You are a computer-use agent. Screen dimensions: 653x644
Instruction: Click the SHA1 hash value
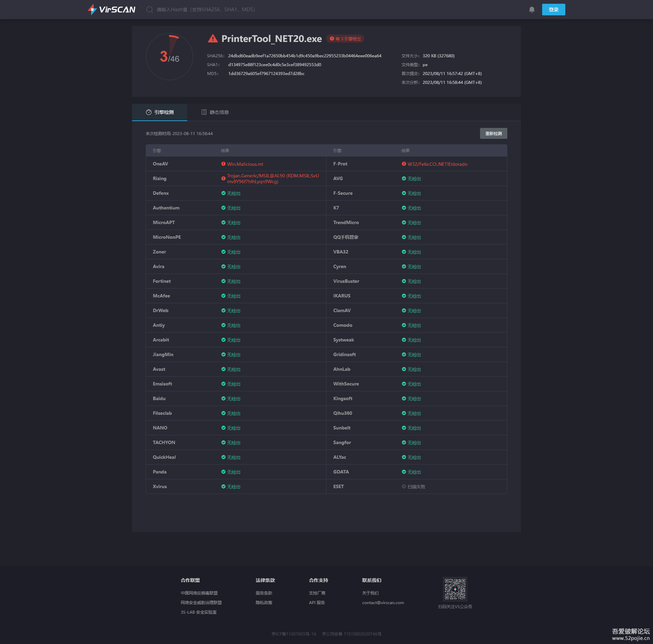pos(275,65)
